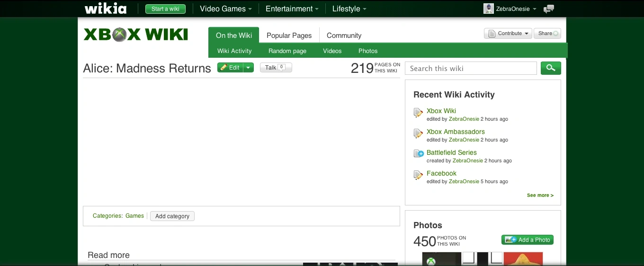Screen dimensions: 644x266
Task: Click the 450 photos counter
Action: [x=440, y=241]
